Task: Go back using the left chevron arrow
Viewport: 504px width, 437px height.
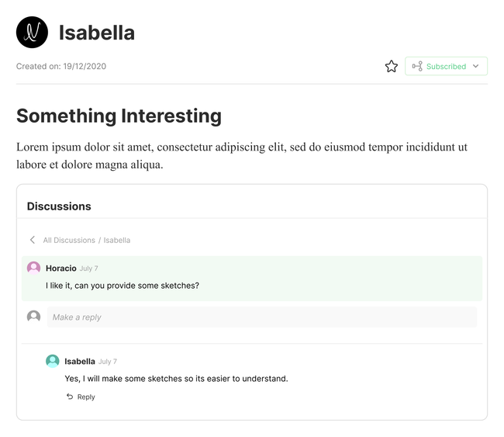Action: tap(33, 240)
